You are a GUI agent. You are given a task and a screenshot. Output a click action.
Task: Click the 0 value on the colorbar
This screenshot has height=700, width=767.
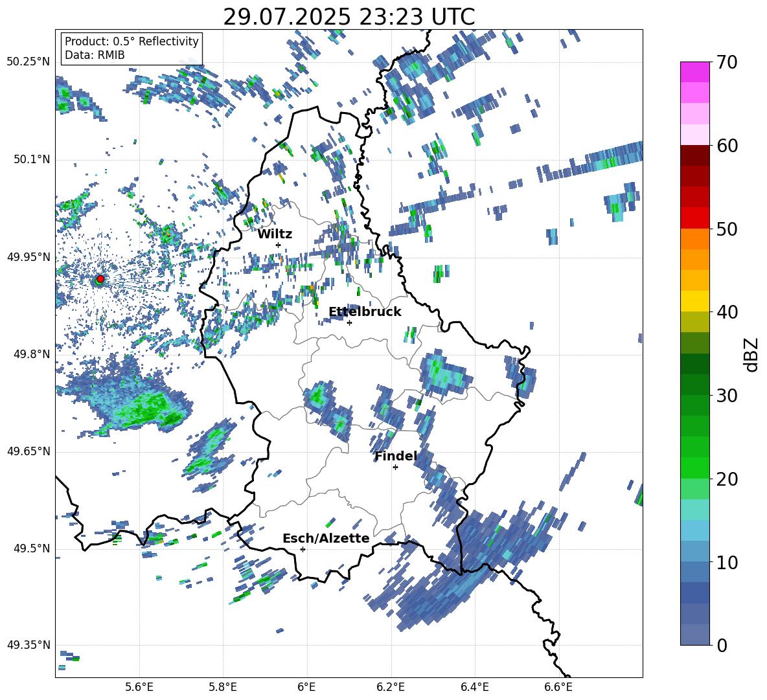[x=722, y=645]
